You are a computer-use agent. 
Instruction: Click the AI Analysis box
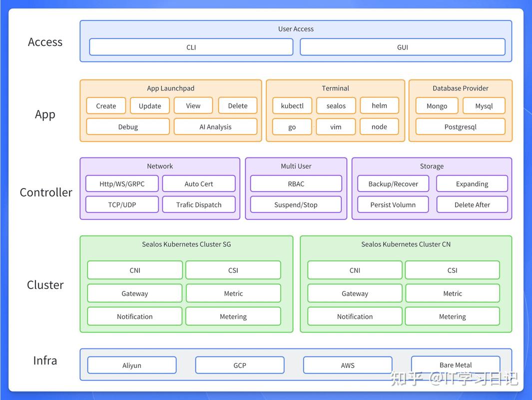(x=215, y=126)
